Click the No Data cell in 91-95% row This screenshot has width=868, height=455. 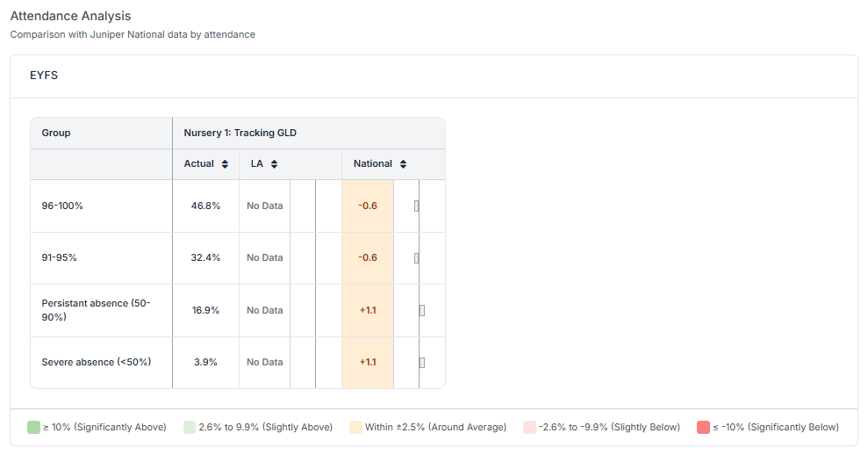pos(264,258)
